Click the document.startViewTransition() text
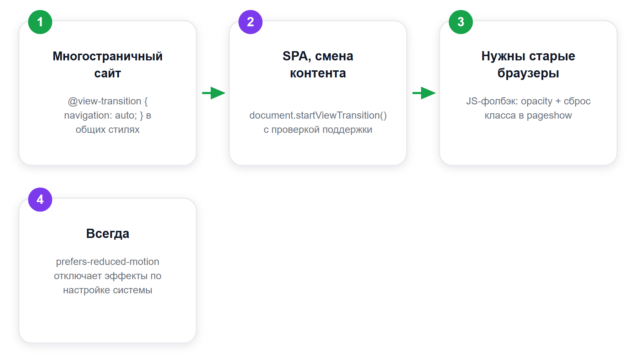Viewport: 636px width, 364px height. point(318,115)
